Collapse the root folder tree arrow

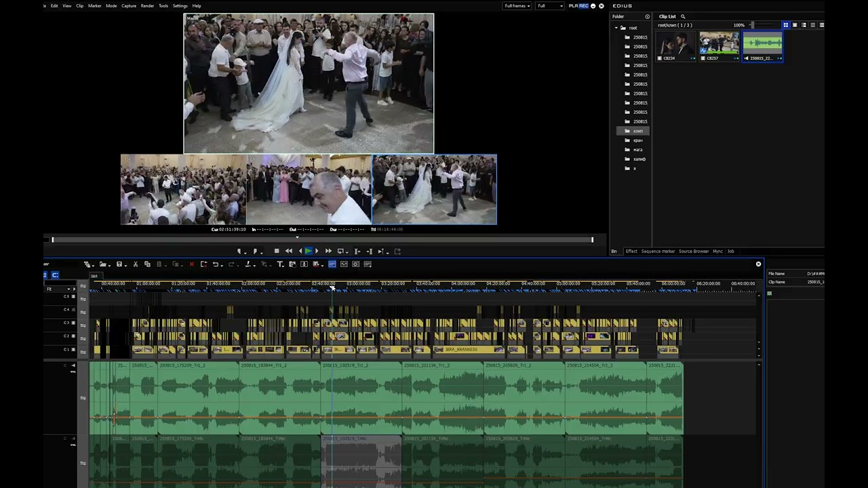point(616,28)
